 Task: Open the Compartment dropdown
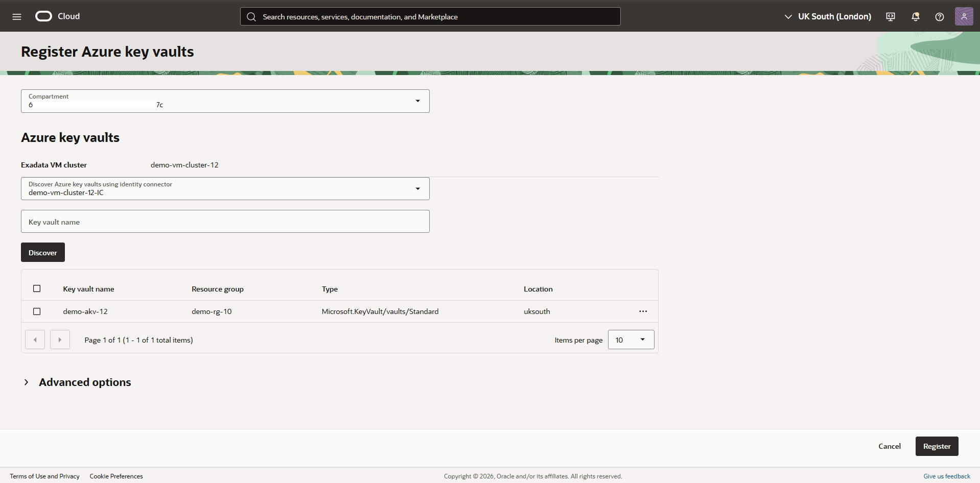(417, 101)
